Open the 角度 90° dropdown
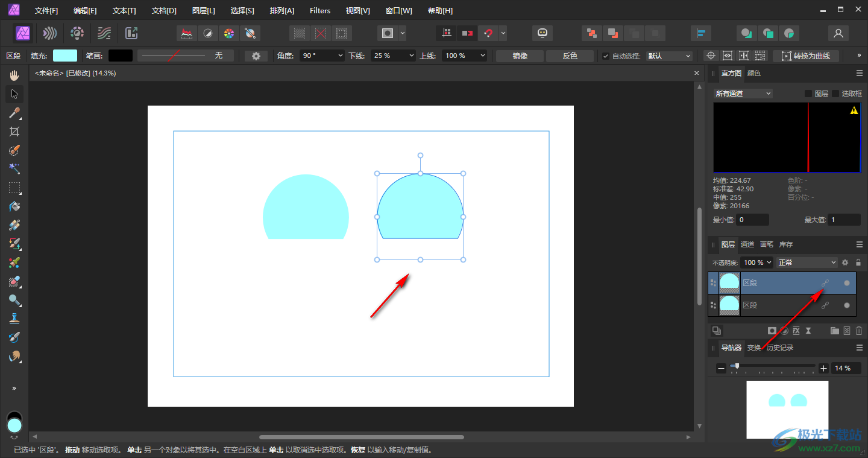The image size is (868, 458). (322, 56)
